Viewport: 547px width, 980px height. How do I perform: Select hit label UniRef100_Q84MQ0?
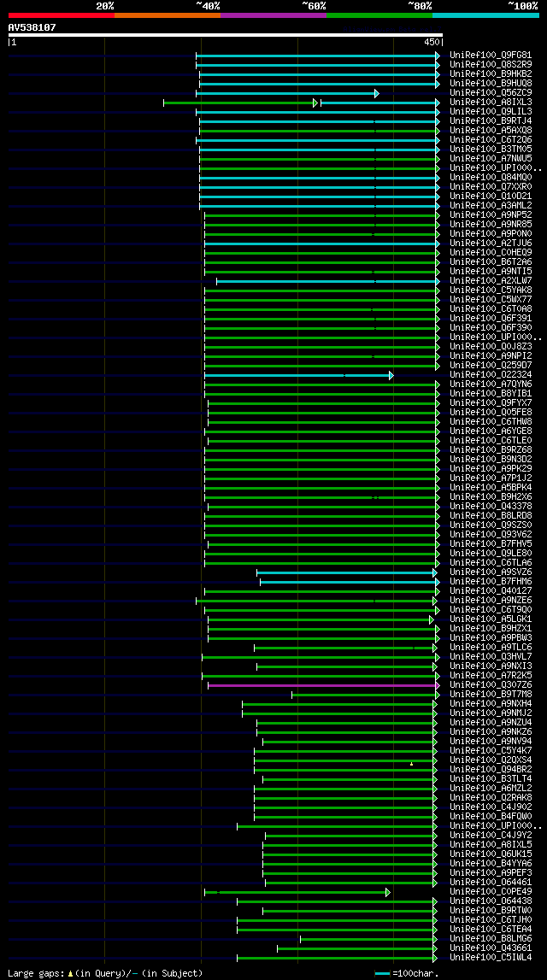(x=491, y=178)
